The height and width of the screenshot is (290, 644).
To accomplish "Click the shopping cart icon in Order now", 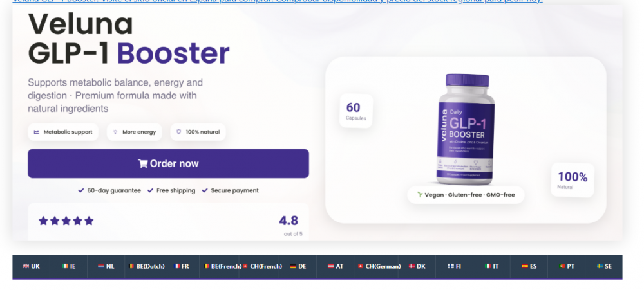I will coord(143,164).
